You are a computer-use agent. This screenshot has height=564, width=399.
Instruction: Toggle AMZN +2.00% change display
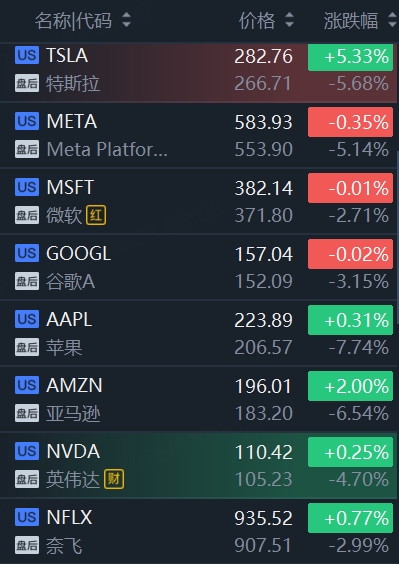[x=350, y=386]
